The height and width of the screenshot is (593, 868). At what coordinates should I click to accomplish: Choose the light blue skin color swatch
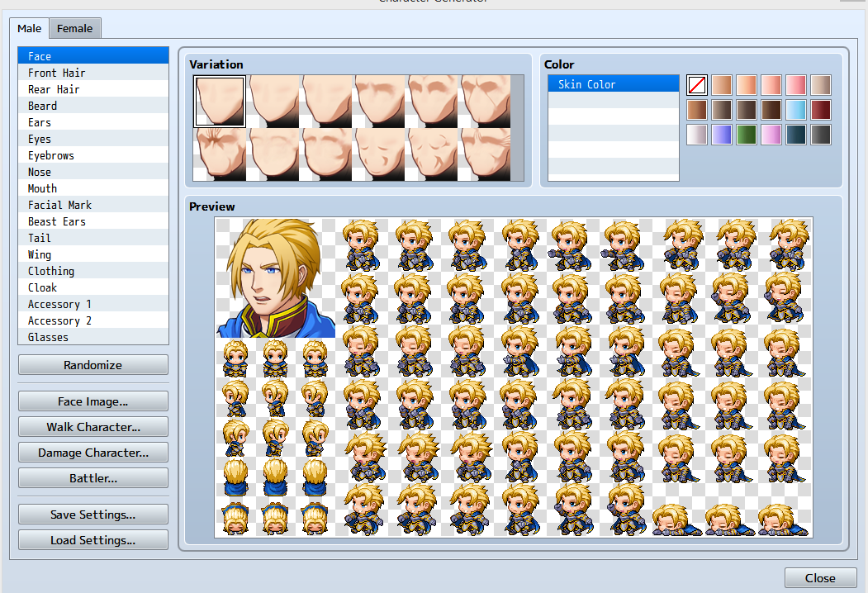point(795,110)
